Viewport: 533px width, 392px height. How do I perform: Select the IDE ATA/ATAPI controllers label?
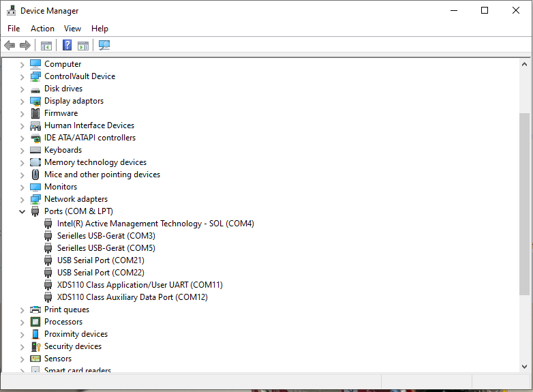pos(90,138)
